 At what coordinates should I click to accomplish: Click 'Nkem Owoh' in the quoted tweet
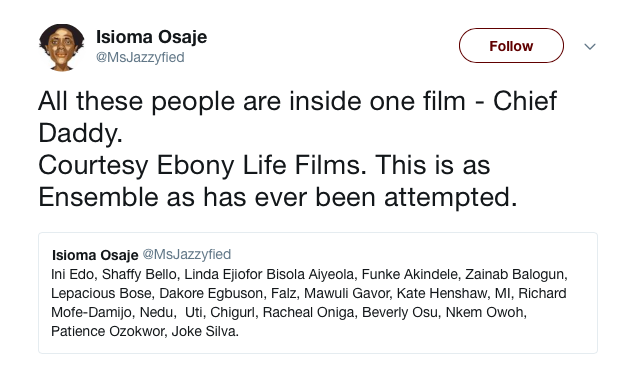coord(484,312)
